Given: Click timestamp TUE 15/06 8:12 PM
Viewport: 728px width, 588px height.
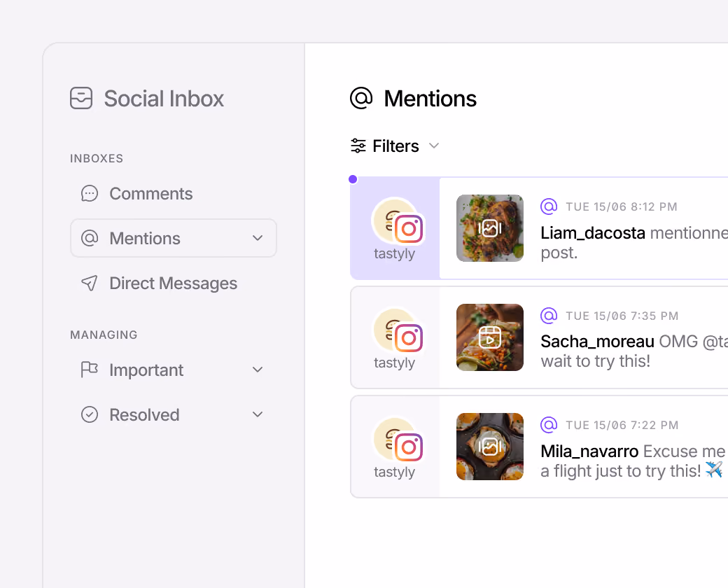Looking at the screenshot, I should 621,206.
